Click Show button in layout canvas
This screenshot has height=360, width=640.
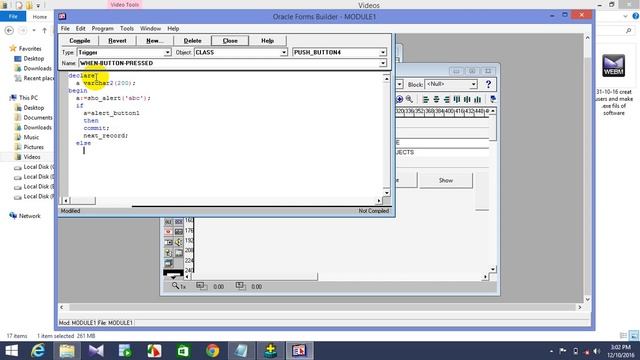point(446,180)
